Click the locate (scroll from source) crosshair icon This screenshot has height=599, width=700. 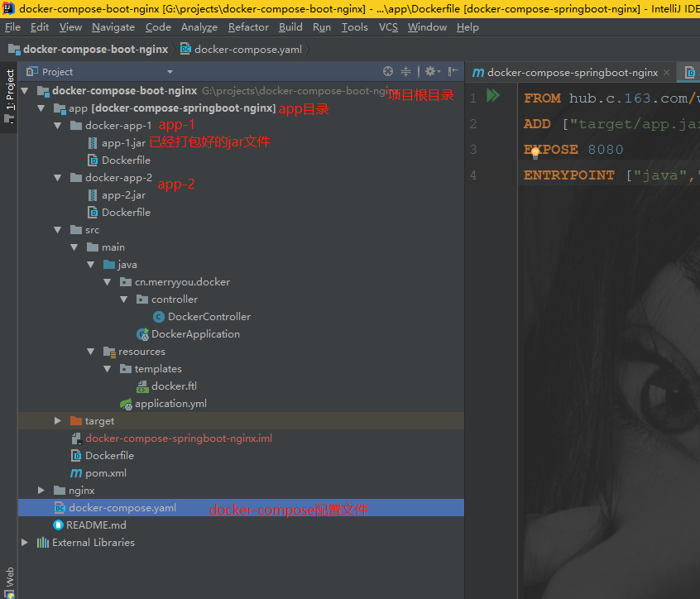click(x=388, y=71)
